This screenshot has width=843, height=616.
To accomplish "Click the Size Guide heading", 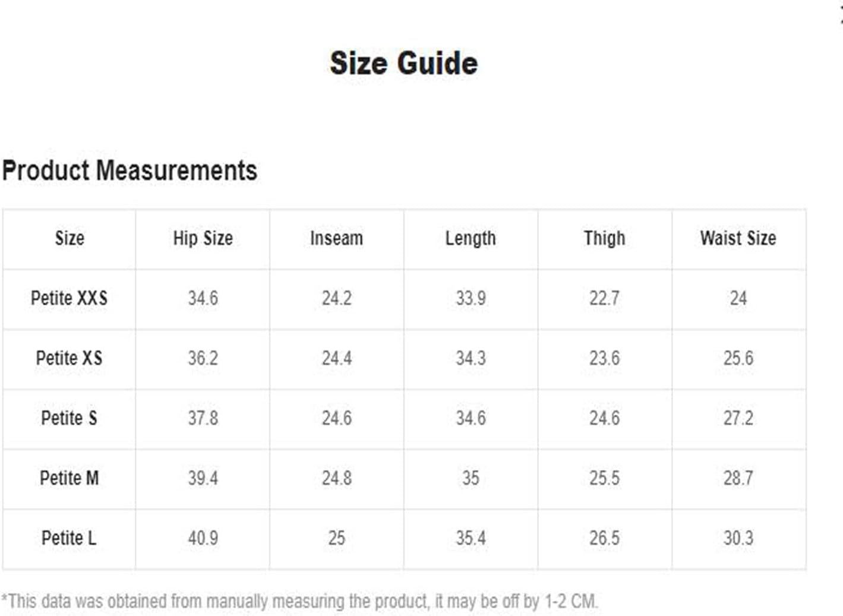I will pyautogui.click(x=403, y=63).
